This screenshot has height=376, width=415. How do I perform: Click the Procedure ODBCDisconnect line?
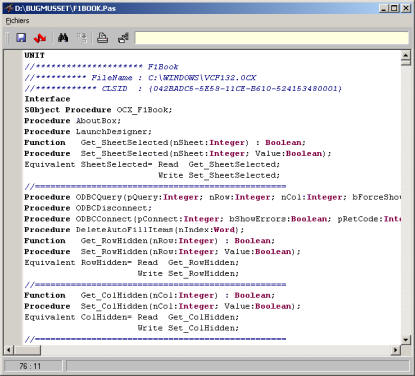click(88, 208)
